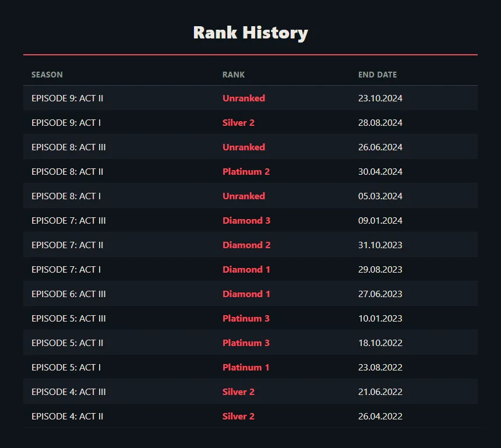Viewport: 501px width, 448px height.
Task: Click the EPISODE 9: ACT II season cell
Action: (x=68, y=98)
